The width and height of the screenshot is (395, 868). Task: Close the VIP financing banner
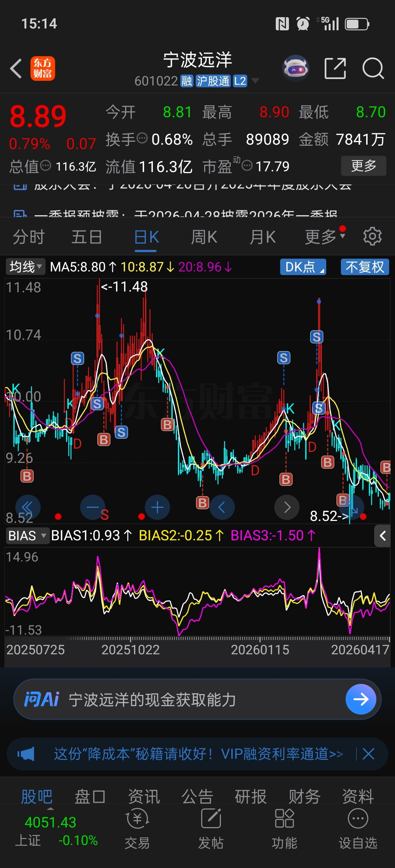click(x=368, y=754)
